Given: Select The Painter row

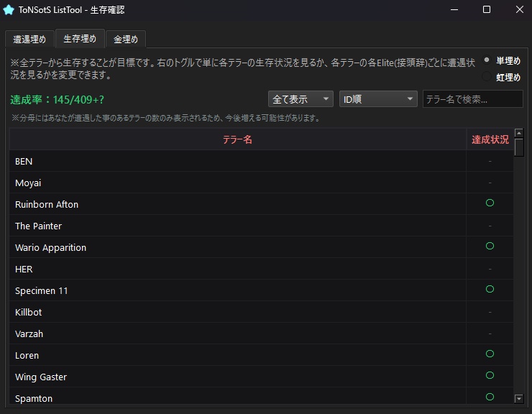Looking at the screenshot, I should pos(261,226).
